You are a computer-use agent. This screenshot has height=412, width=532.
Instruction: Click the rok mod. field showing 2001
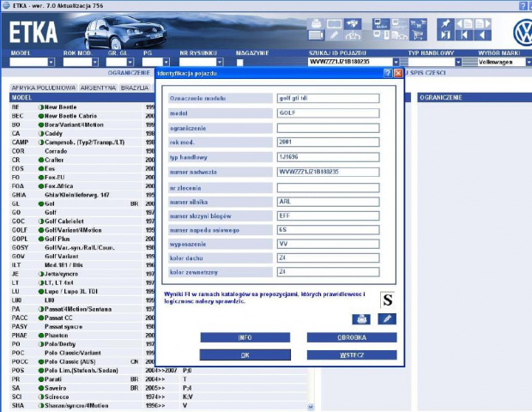tap(328, 142)
